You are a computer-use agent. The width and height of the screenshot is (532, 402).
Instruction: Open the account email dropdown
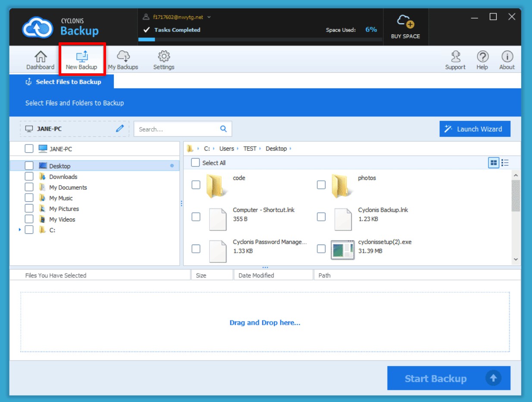209,17
